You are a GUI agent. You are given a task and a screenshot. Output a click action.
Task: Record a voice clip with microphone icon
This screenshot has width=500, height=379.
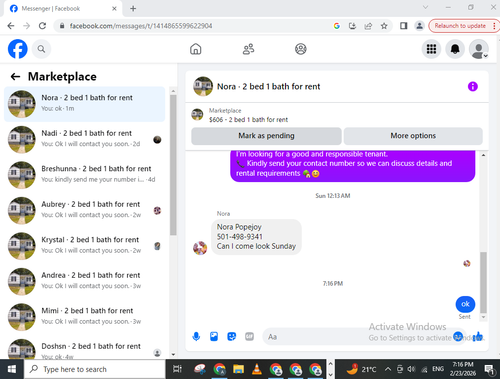coord(196,337)
